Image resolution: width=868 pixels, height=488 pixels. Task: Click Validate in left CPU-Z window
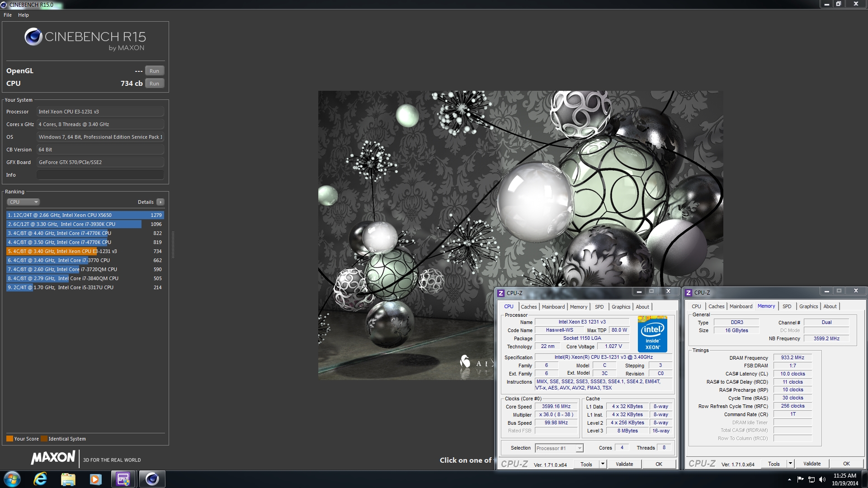[624, 464]
